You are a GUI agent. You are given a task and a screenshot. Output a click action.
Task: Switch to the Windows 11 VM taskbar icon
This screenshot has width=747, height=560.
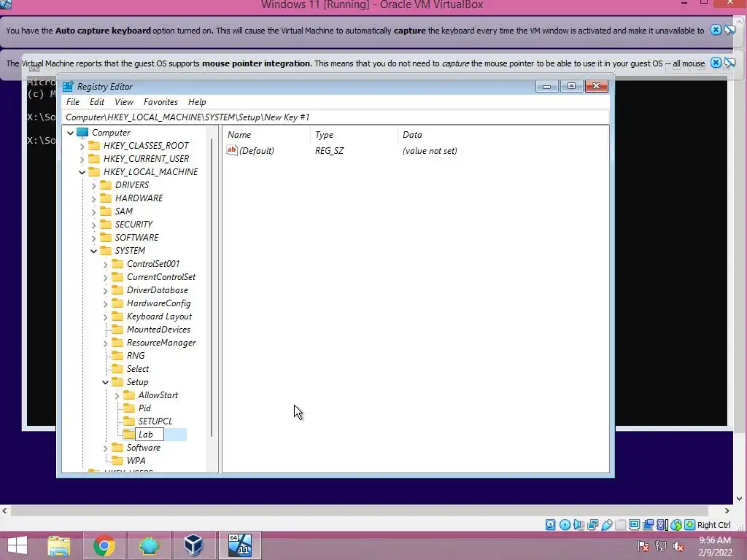(x=239, y=545)
